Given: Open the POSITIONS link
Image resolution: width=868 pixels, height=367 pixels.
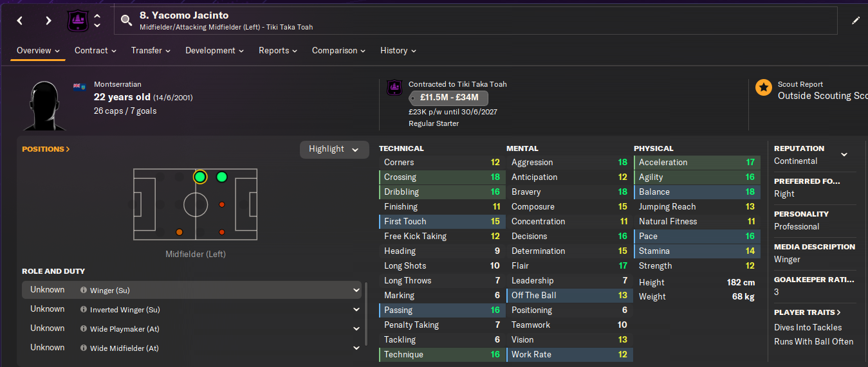Looking at the screenshot, I should pos(46,148).
